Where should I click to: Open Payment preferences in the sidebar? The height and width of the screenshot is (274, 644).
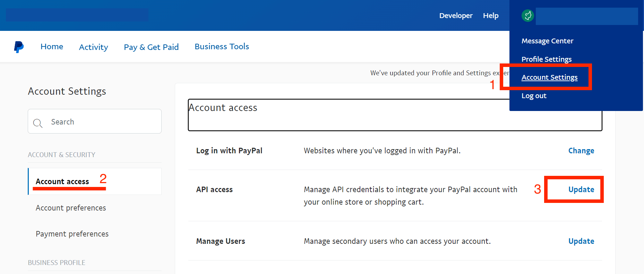[72, 234]
